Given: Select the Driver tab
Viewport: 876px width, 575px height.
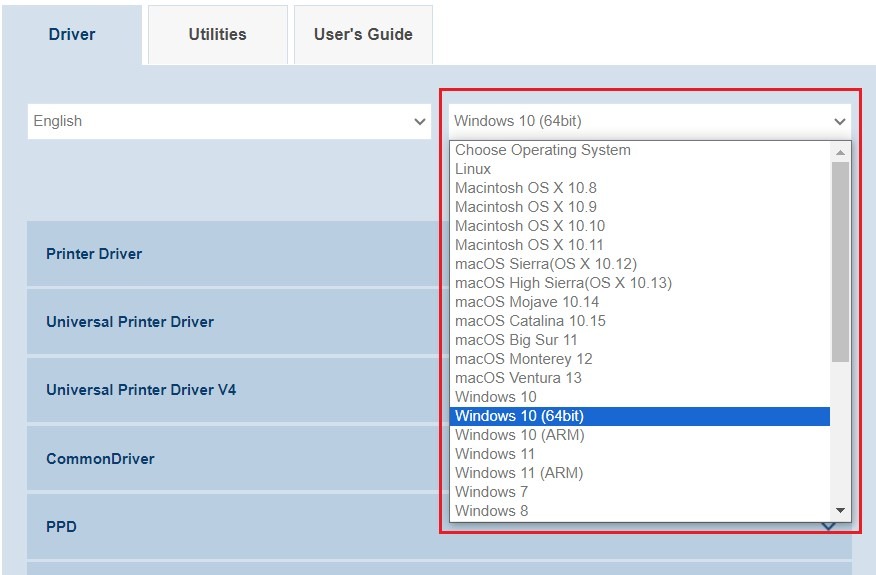Looking at the screenshot, I should point(72,35).
